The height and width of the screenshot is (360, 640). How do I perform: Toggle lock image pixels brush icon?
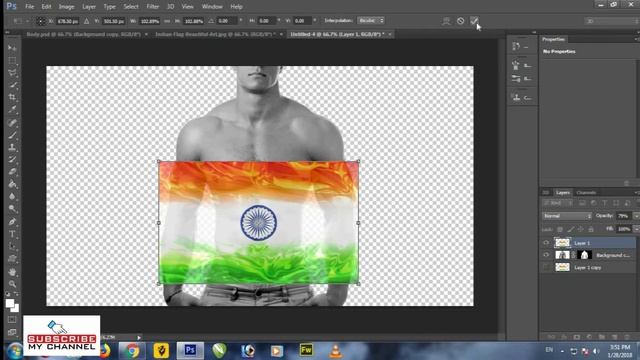571,229
